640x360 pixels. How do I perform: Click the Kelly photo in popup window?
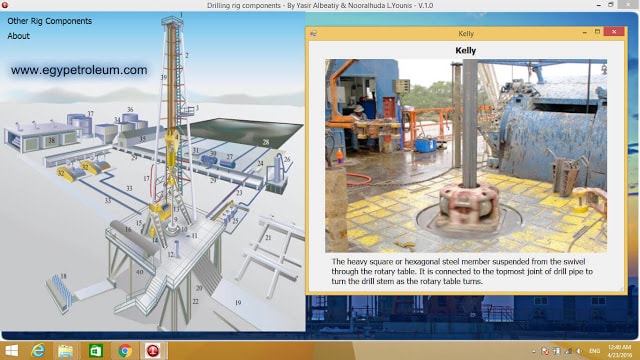466,156
